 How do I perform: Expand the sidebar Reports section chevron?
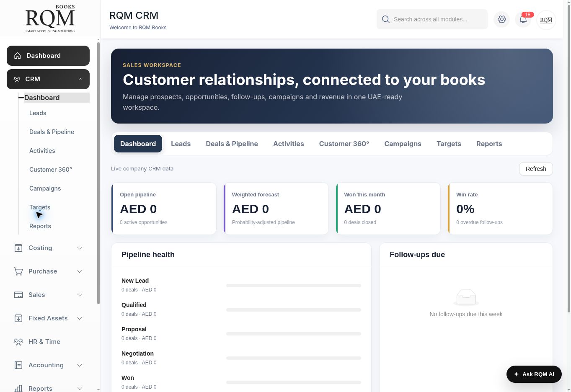80,389
